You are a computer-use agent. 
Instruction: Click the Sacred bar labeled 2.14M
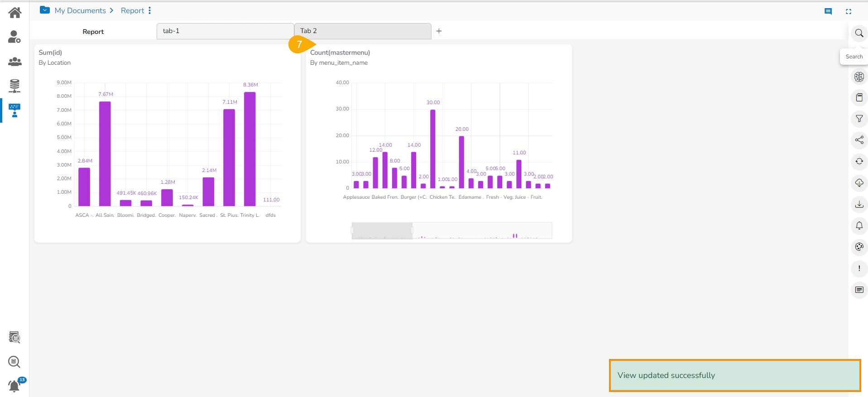click(x=208, y=191)
